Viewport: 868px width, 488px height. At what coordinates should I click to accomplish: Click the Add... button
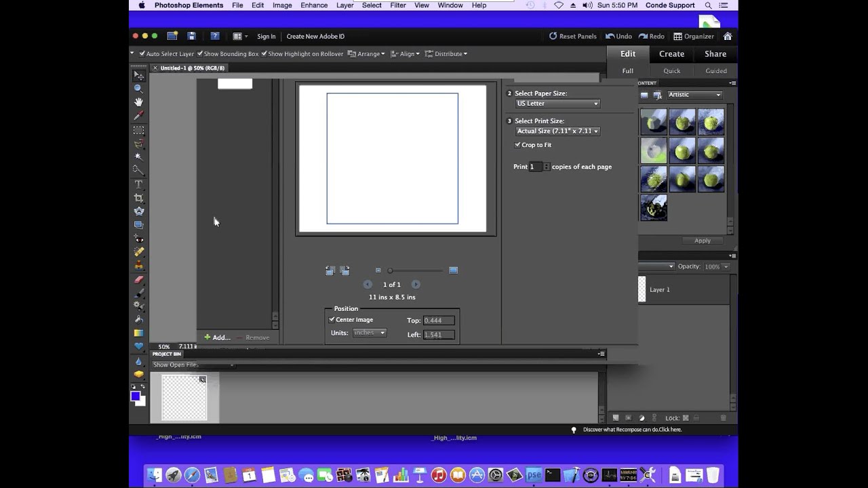[x=217, y=338]
